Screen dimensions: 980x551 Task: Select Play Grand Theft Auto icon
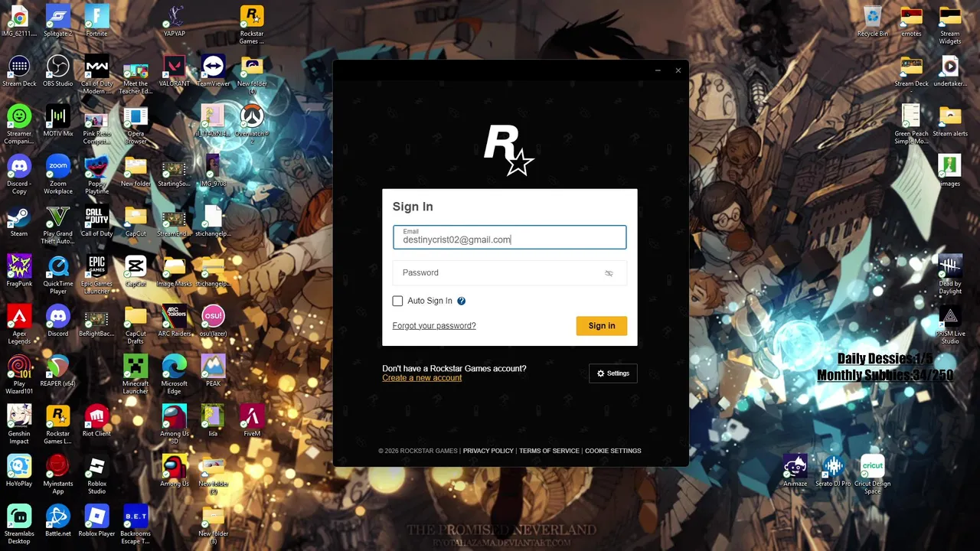click(x=58, y=225)
